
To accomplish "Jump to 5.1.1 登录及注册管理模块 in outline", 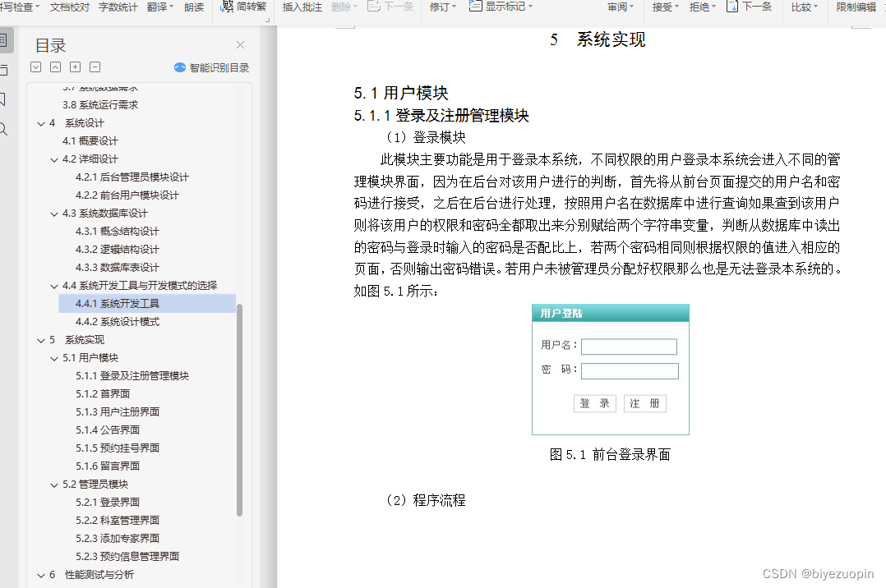I will pyautogui.click(x=132, y=376).
